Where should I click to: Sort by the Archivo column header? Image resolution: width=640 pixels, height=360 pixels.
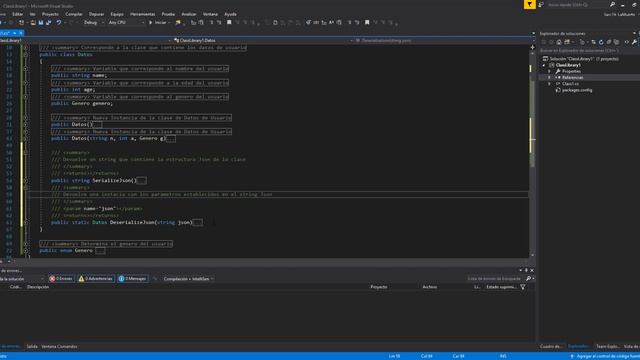(430, 287)
